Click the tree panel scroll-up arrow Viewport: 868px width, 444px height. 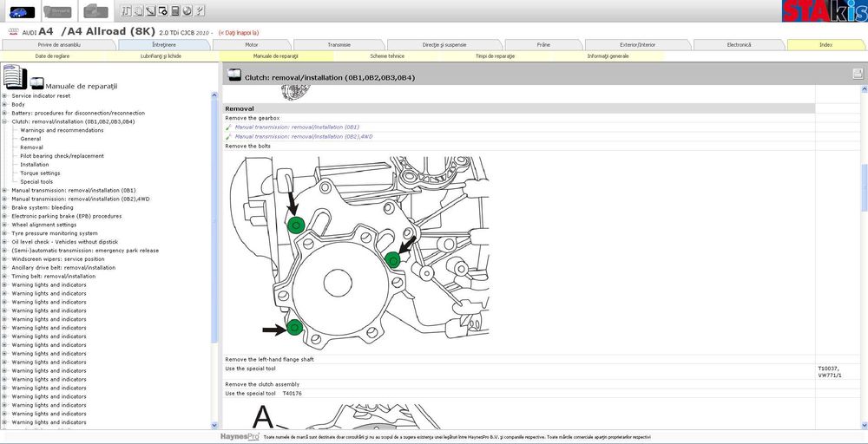(x=214, y=95)
